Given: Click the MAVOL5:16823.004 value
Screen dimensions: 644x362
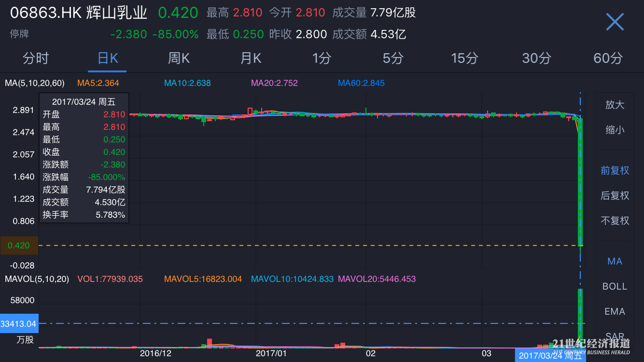Looking at the screenshot, I should coord(203,279).
